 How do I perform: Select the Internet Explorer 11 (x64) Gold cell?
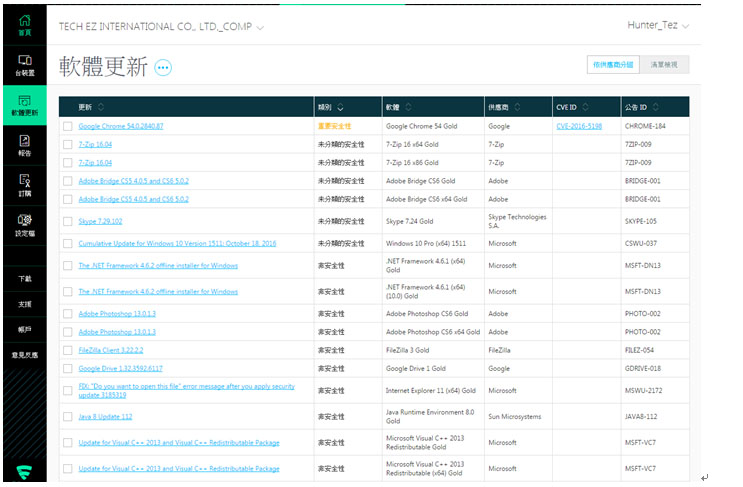pyautogui.click(x=431, y=391)
